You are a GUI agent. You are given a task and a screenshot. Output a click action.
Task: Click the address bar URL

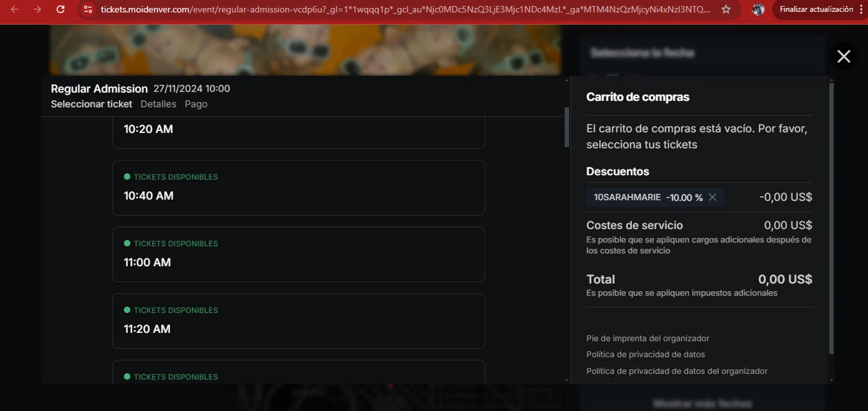coord(405,9)
